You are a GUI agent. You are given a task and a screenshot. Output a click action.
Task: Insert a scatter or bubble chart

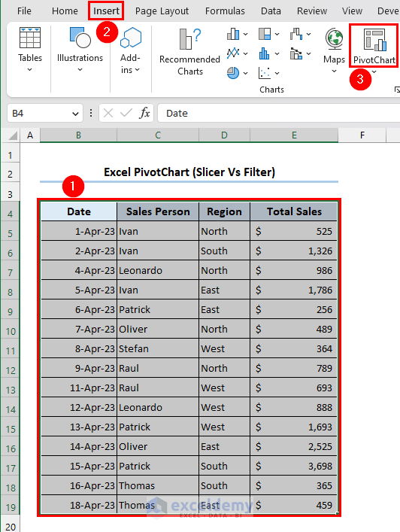coord(265,72)
